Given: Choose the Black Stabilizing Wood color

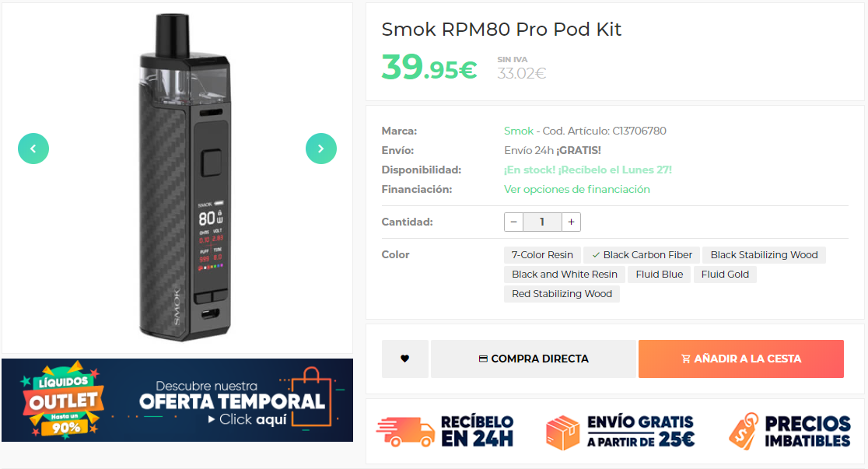Looking at the screenshot, I should (x=764, y=254).
